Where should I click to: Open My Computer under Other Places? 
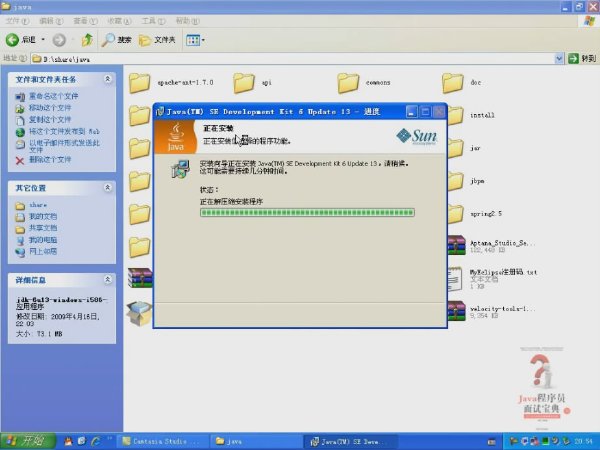(43, 240)
